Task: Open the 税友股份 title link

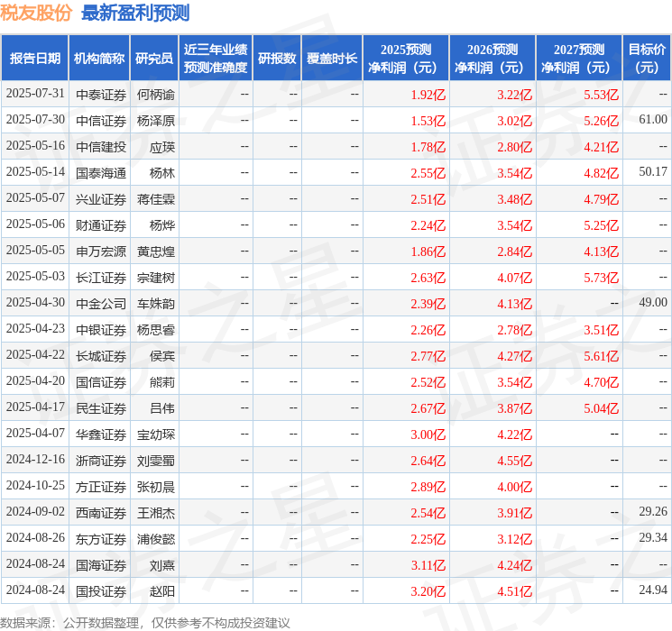Action: pos(36,13)
